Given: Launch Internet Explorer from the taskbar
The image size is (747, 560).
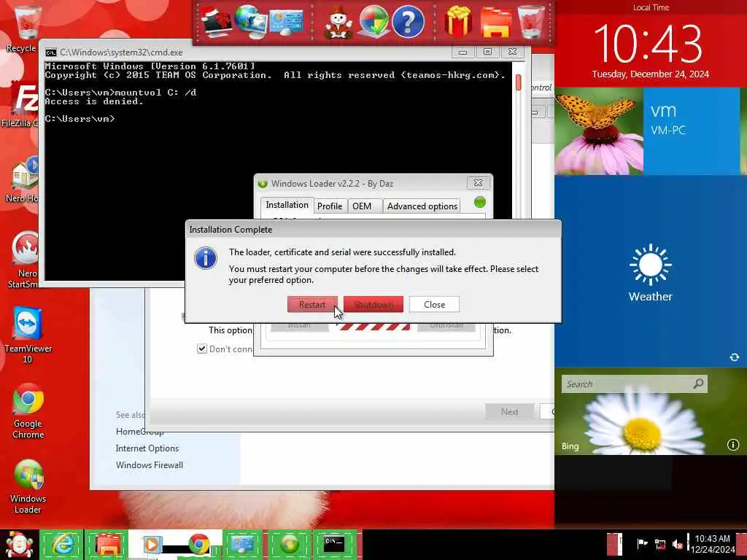Looking at the screenshot, I should tap(62, 545).
